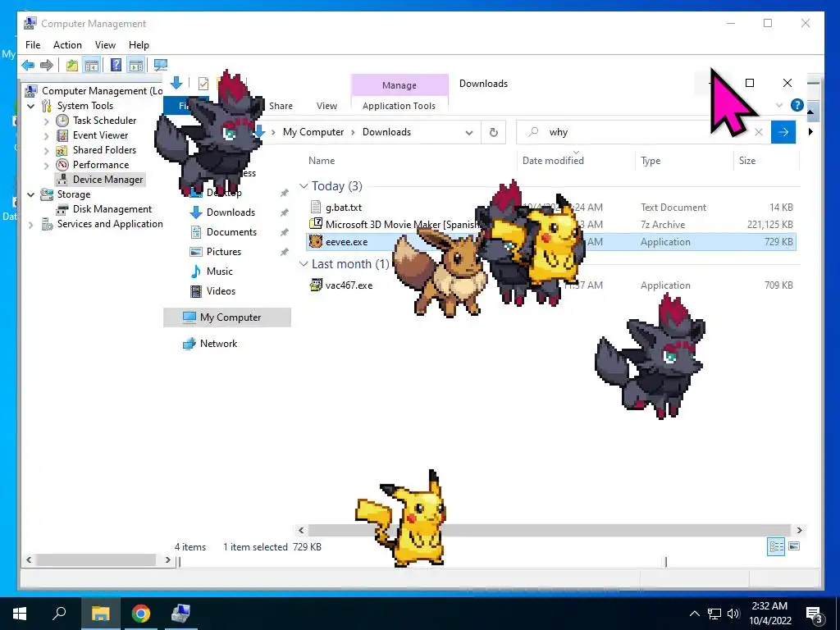Click Computer Management's forward arrow toolbar icon
The width and height of the screenshot is (840, 630).
tap(47, 66)
